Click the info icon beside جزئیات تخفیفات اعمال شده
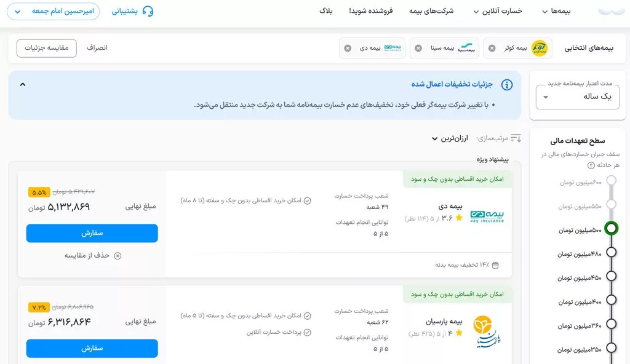This screenshot has height=364, width=630. point(508,85)
